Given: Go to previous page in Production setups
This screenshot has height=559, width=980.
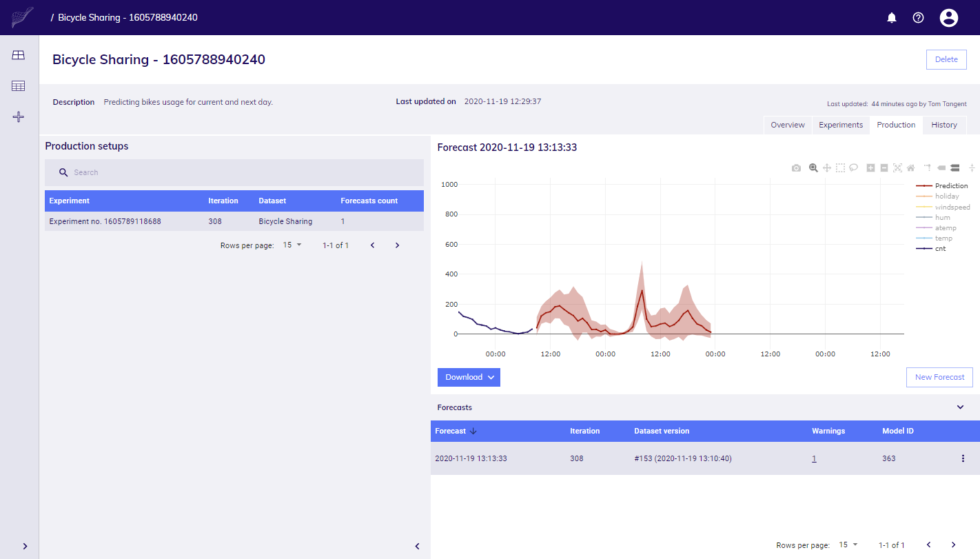Looking at the screenshot, I should click(372, 245).
